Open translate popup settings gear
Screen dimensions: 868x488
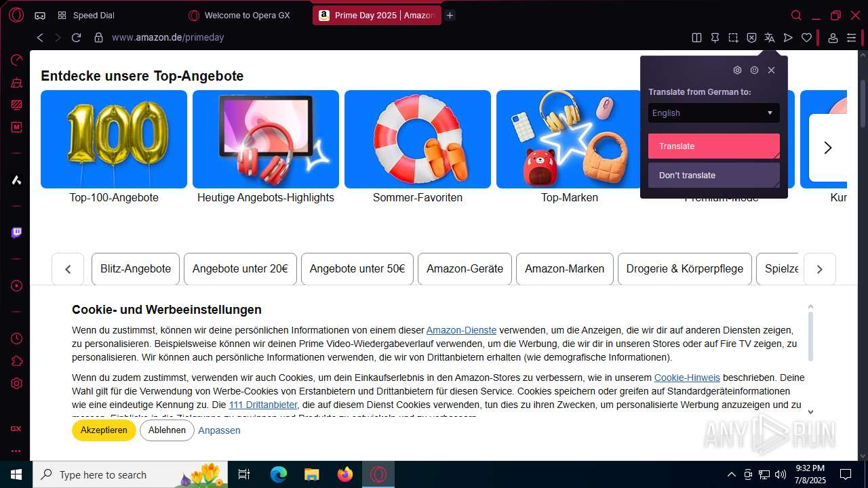[737, 70]
